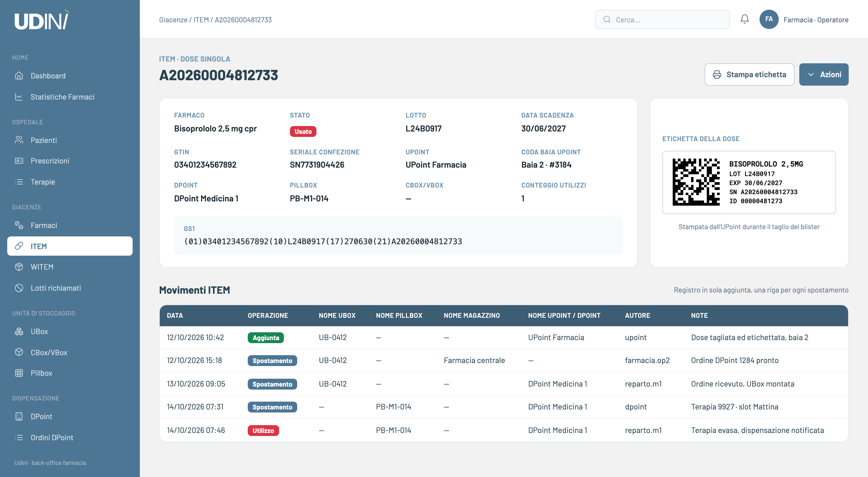
Task: Click author farmacia.op2 cell
Action: 647,360
